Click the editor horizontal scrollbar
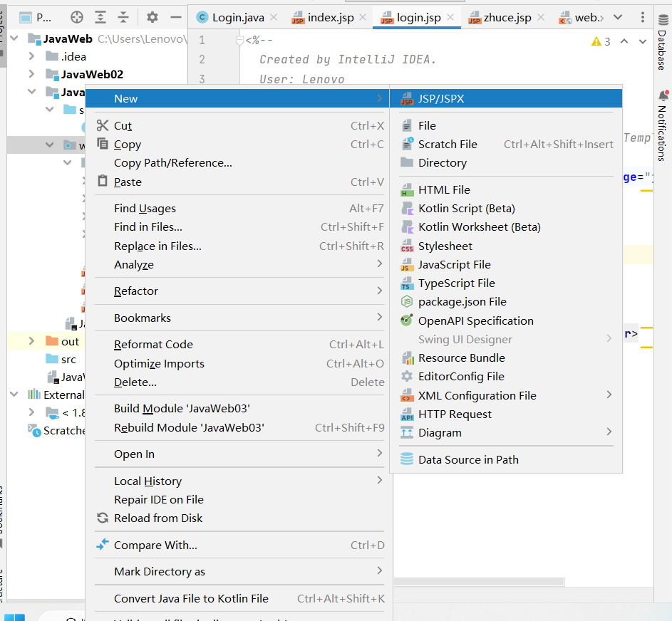The width and height of the screenshot is (672, 621). click(x=479, y=582)
